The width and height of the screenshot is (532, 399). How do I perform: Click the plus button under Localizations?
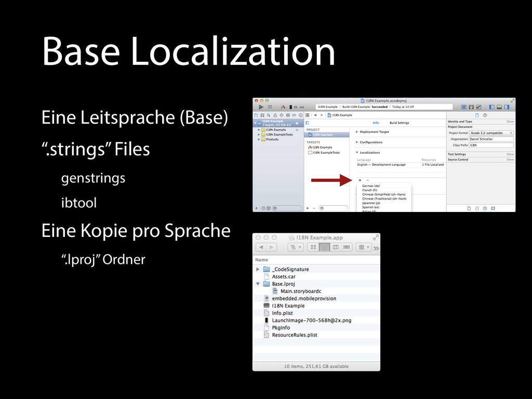coord(360,180)
